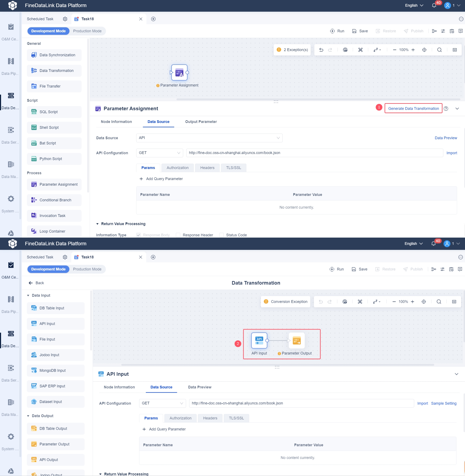Click Conversion Exception badge

coord(286,302)
